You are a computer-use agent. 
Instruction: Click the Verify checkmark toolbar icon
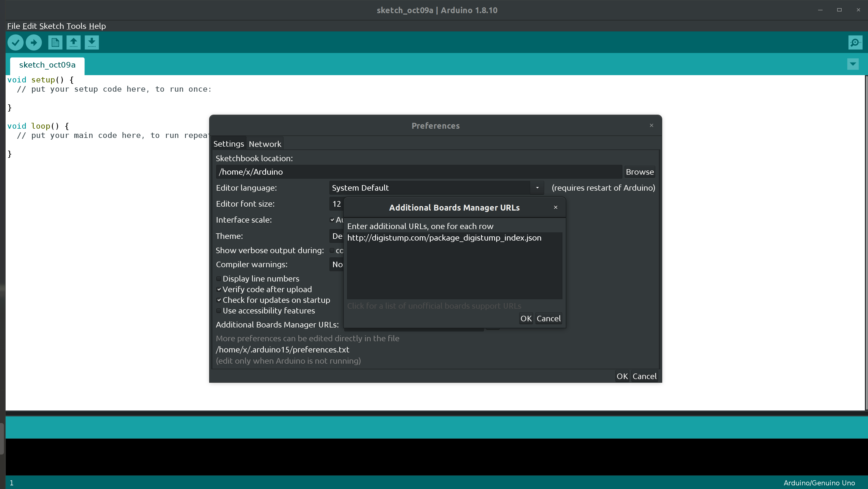tap(15, 42)
